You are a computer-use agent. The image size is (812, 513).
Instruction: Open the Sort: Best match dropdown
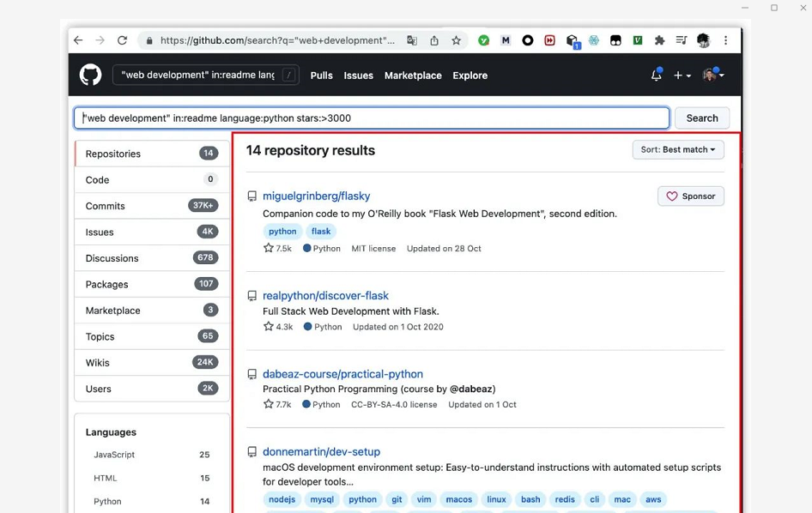(x=678, y=149)
